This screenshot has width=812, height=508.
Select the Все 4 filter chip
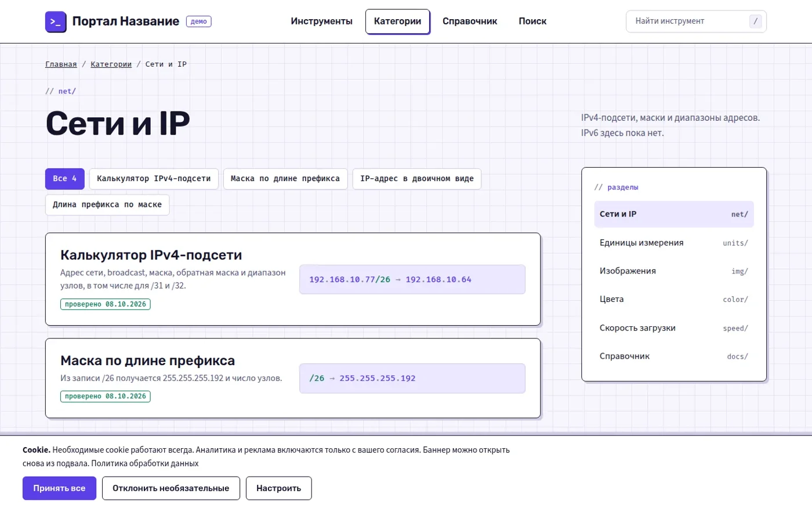tap(65, 179)
